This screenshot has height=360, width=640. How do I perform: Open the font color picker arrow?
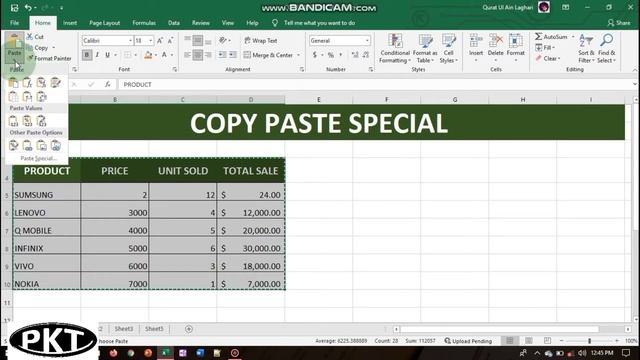172,55
